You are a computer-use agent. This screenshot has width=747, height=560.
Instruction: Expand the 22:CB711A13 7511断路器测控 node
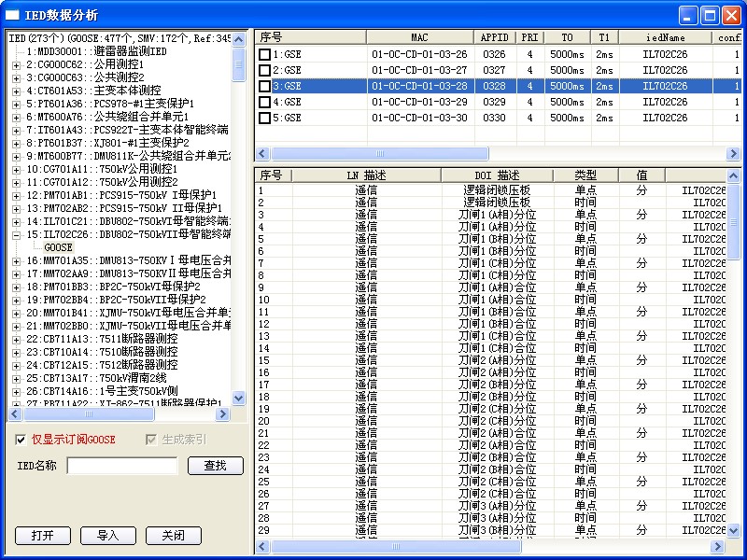coord(16,339)
